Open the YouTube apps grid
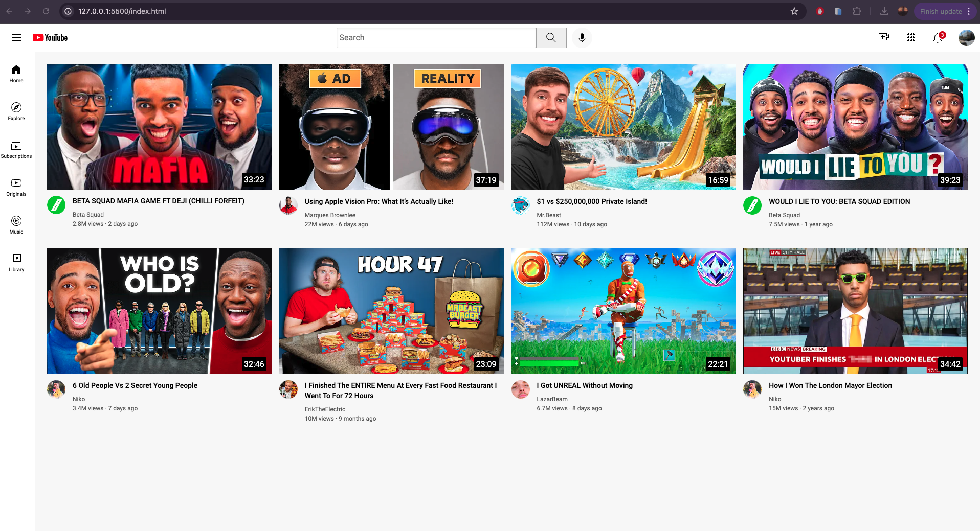The height and width of the screenshot is (531, 980). tap(910, 37)
